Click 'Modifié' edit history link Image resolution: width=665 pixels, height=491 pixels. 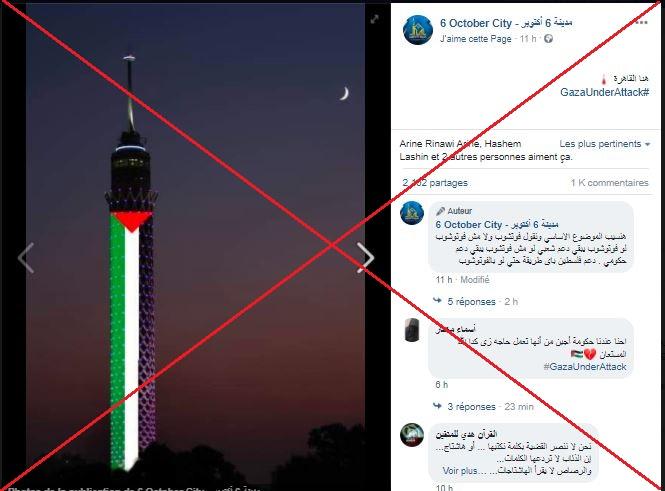click(475, 279)
